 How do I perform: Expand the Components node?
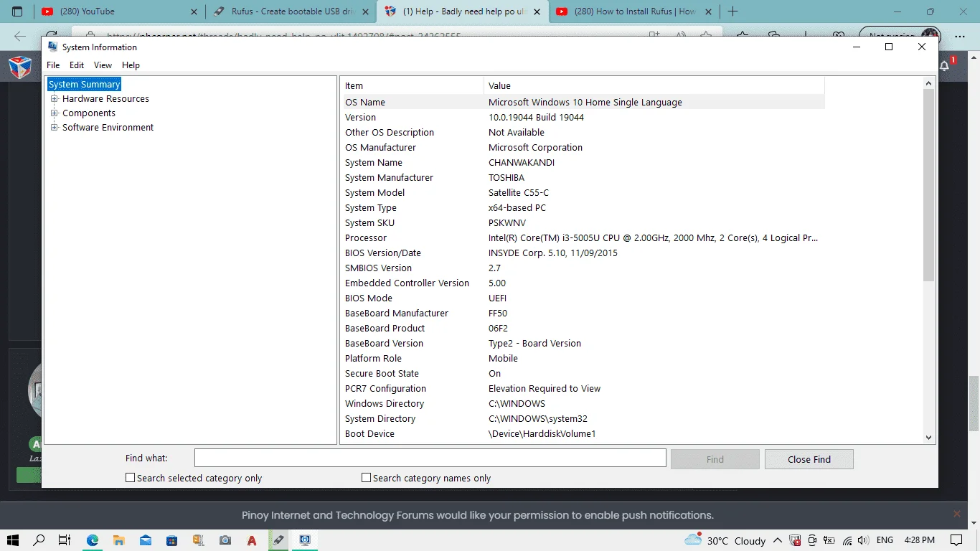click(54, 113)
